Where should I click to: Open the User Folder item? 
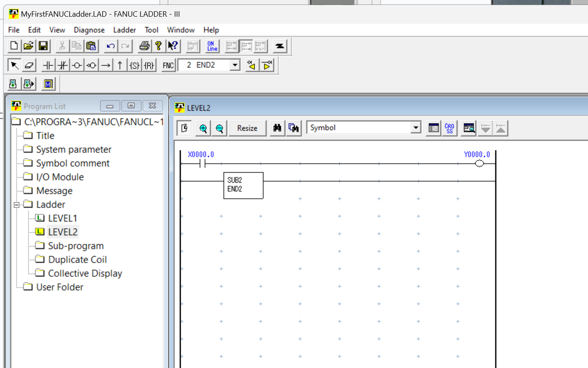[x=60, y=287]
